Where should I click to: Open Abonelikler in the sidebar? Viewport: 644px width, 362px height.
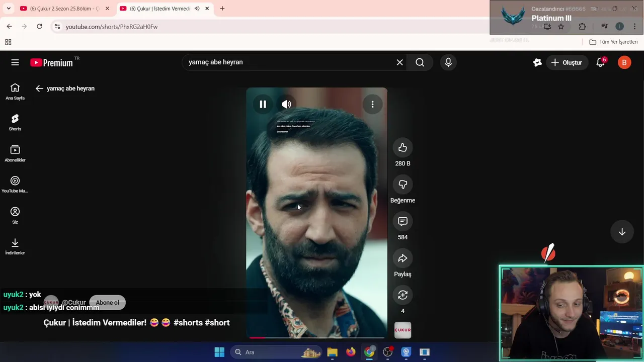pos(15,153)
